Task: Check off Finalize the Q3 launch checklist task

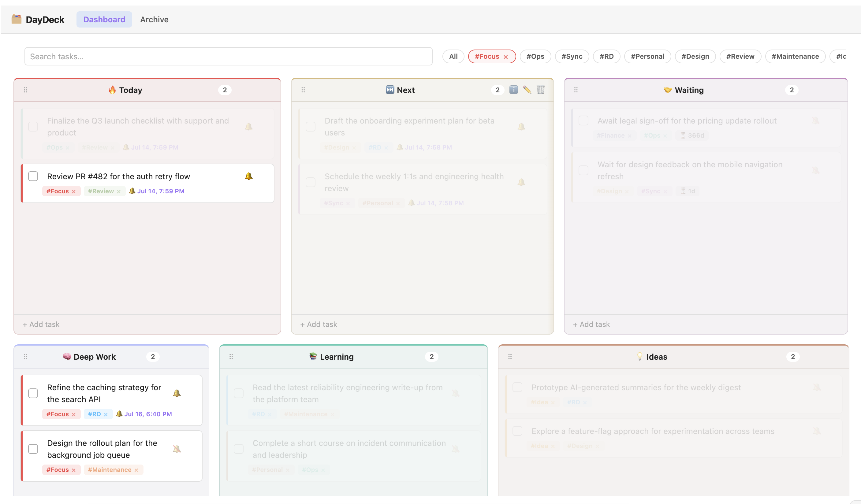Action: point(33,127)
